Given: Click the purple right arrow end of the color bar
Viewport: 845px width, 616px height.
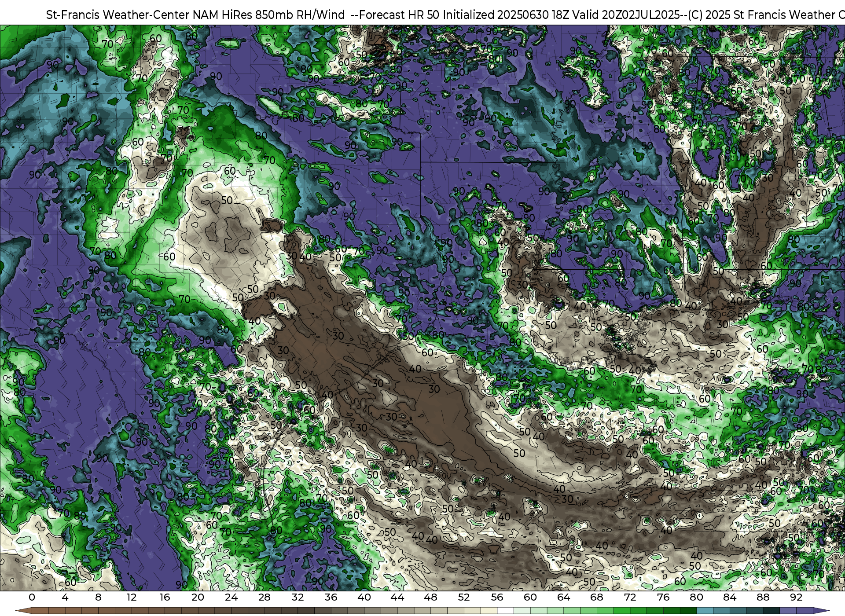Looking at the screenshot, I should tap(821, 611).
